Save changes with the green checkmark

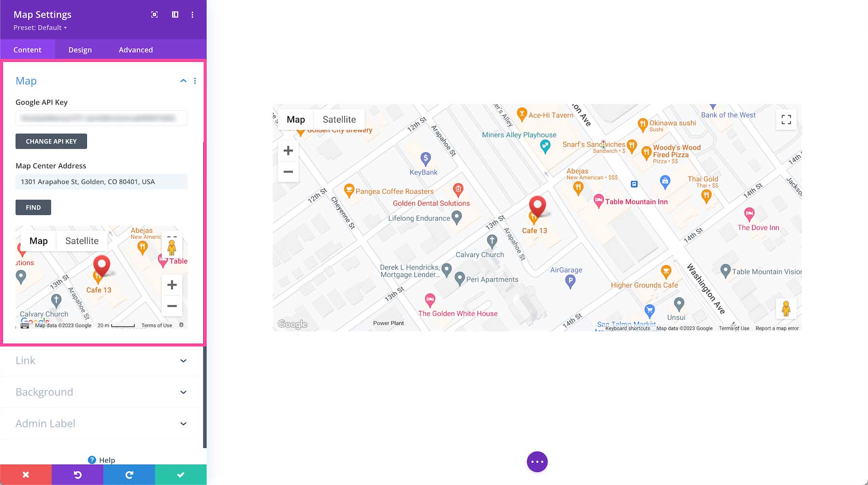tap(180, 474)
